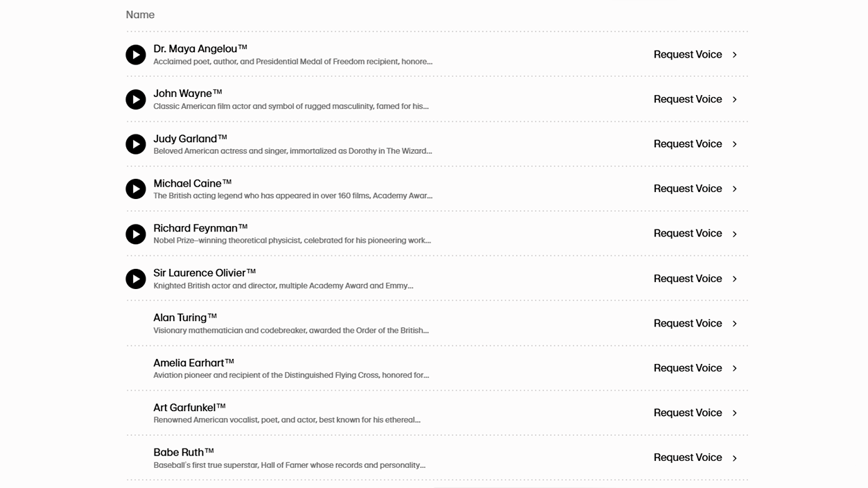
Task: Request Voice for John Wayne
Action: [688, 99]
